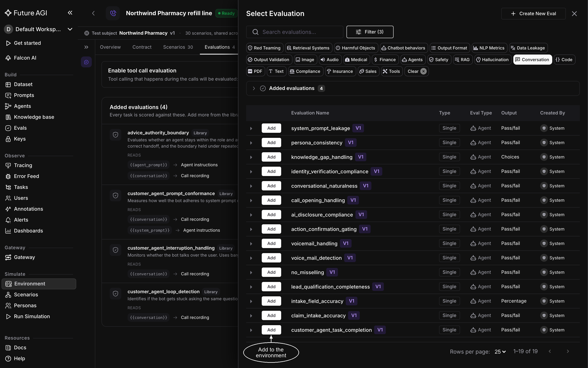This screenshot has width=588, height=368.
Task: Open the Filter (3) button
Action: tap(370, 32)
